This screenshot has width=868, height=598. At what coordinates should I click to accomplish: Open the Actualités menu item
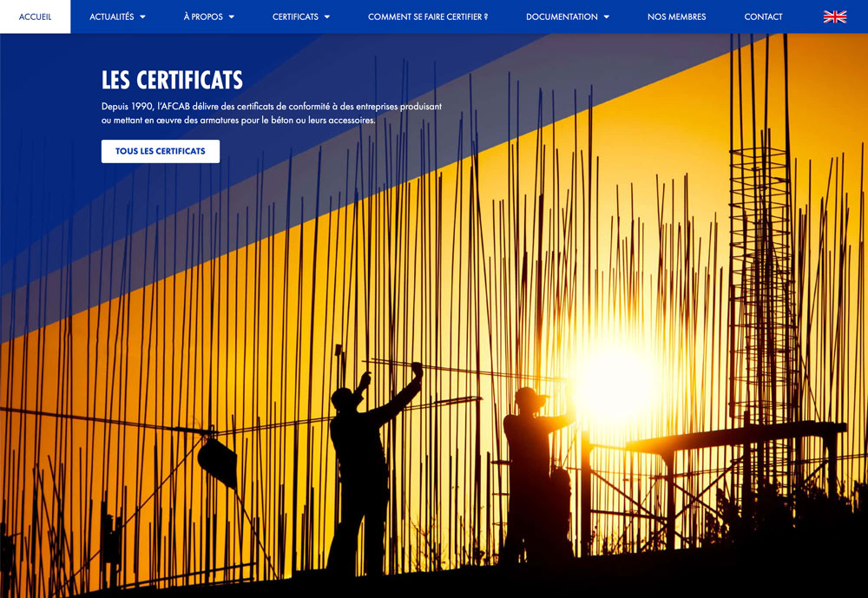112,16
